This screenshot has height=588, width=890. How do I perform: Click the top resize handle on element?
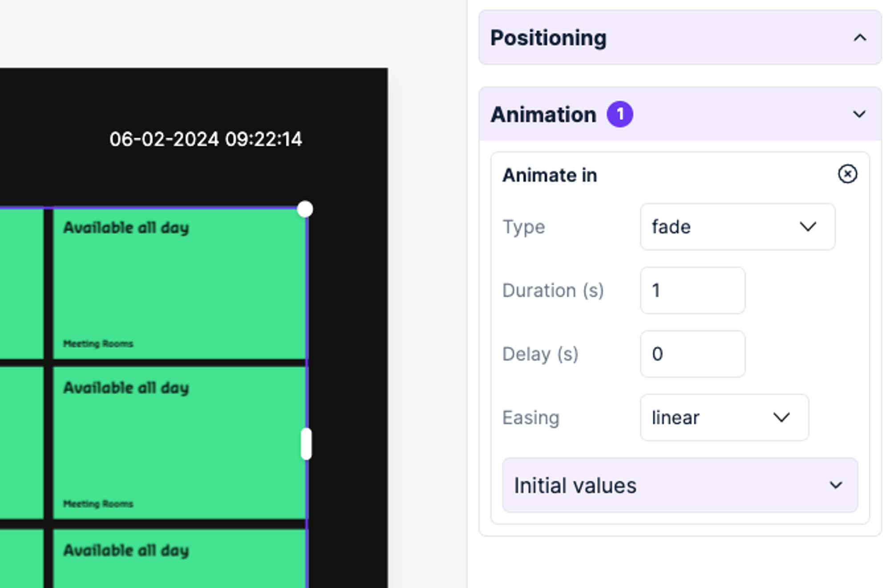click(x=303, y=209)
